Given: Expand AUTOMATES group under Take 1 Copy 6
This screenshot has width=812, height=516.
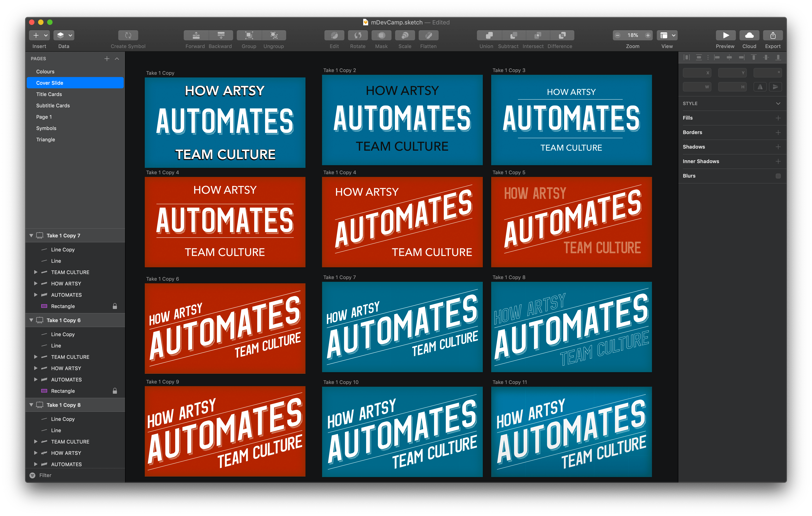Looking at the screenshot, I should click(x=36, y=379).
